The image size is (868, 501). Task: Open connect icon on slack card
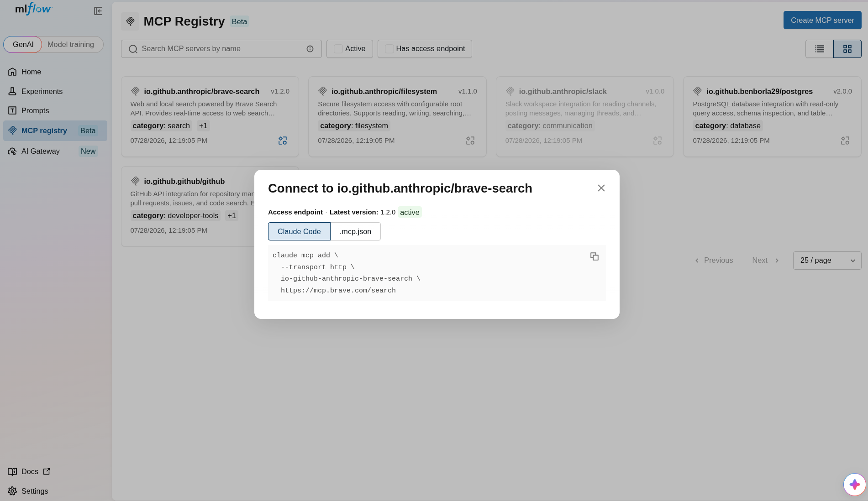pos(658,141)
